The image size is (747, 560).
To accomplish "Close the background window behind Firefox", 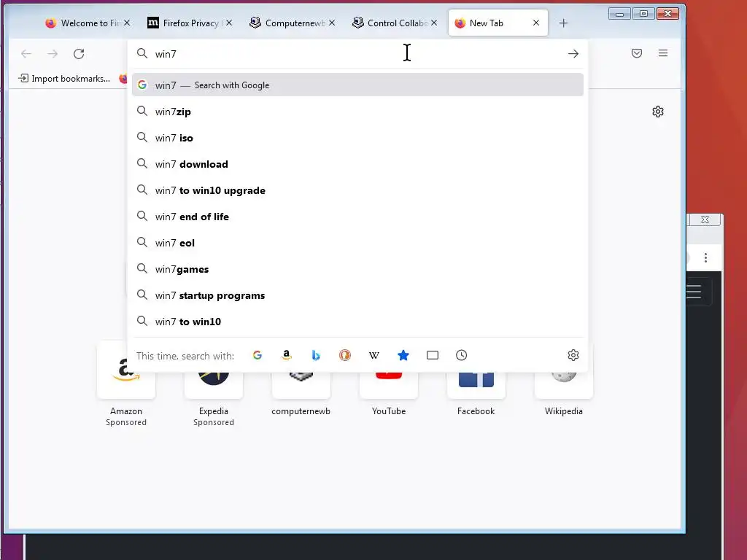I will coord(705,219).
